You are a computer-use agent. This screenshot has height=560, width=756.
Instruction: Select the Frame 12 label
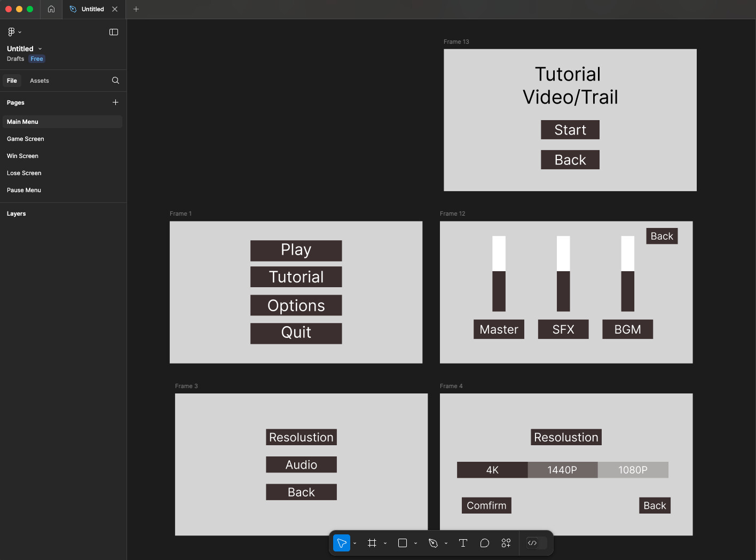(453, 214)
